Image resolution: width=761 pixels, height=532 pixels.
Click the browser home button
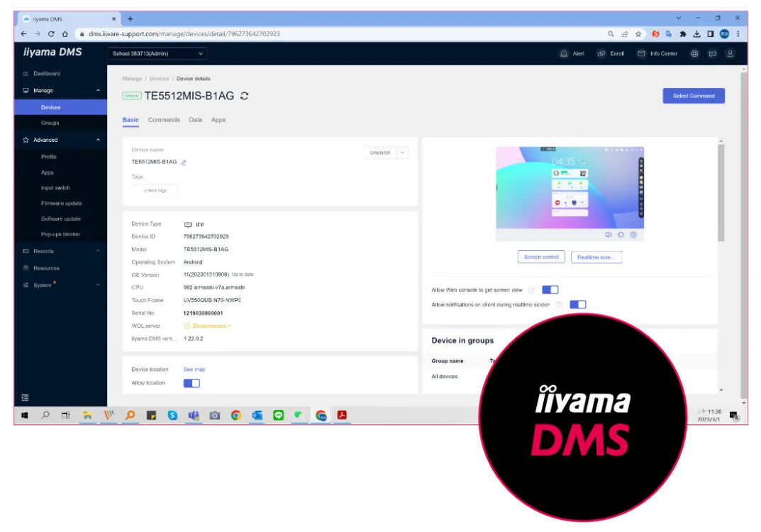[65, 34]
